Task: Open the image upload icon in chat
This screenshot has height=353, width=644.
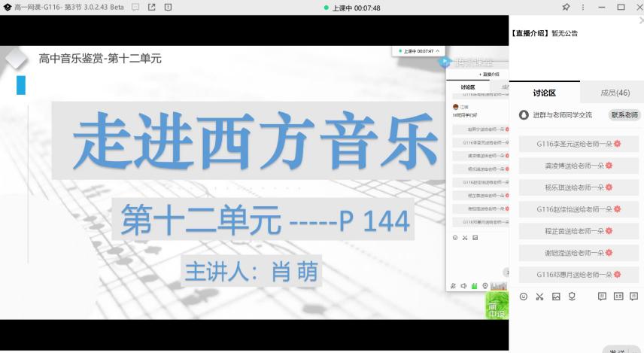Action: pyautogui.click(x=556, y=297)
